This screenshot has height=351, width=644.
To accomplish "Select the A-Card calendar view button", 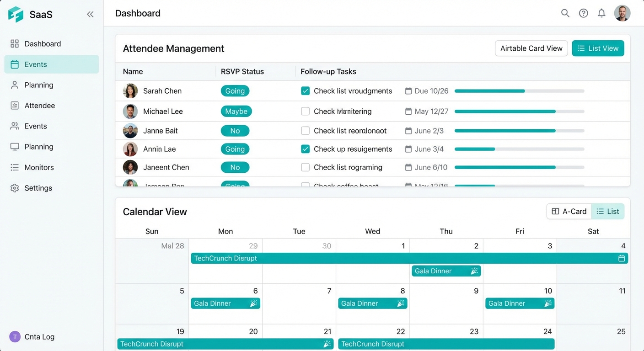I will coord(569,211).
